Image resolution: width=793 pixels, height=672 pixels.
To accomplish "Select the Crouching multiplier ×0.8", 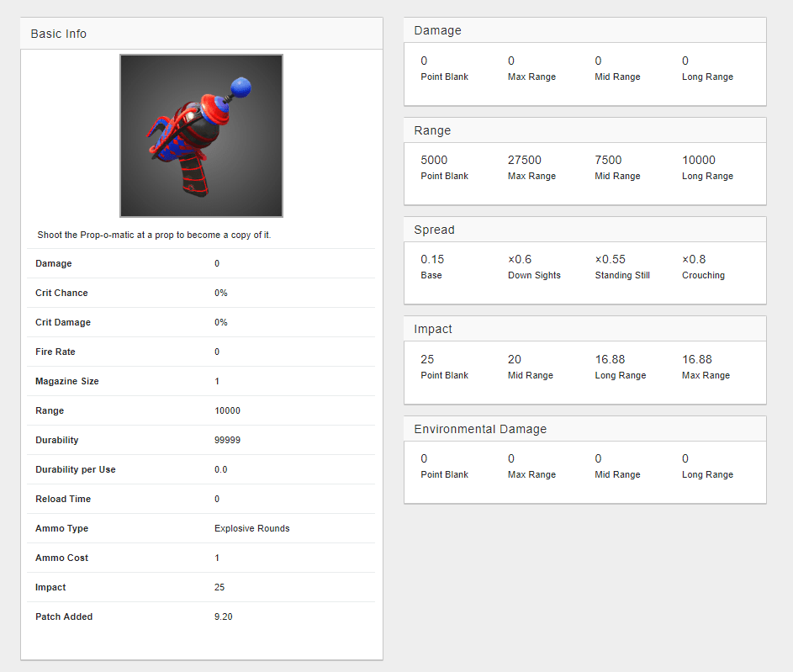I will (x=694, y=259).
